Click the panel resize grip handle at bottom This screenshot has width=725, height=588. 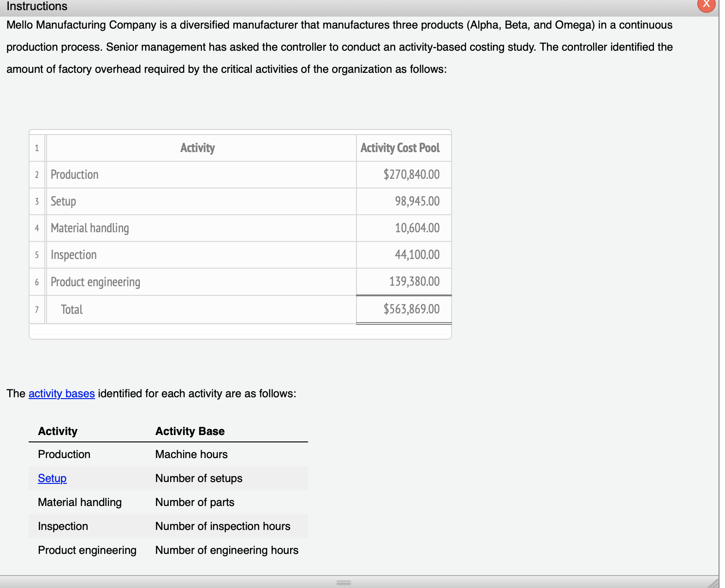[344, 583]
